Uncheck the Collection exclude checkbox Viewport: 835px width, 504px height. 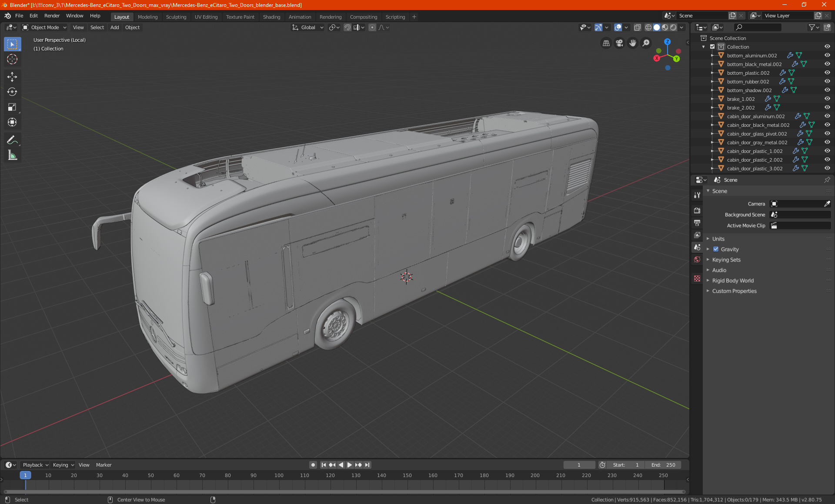pos(712,46)
